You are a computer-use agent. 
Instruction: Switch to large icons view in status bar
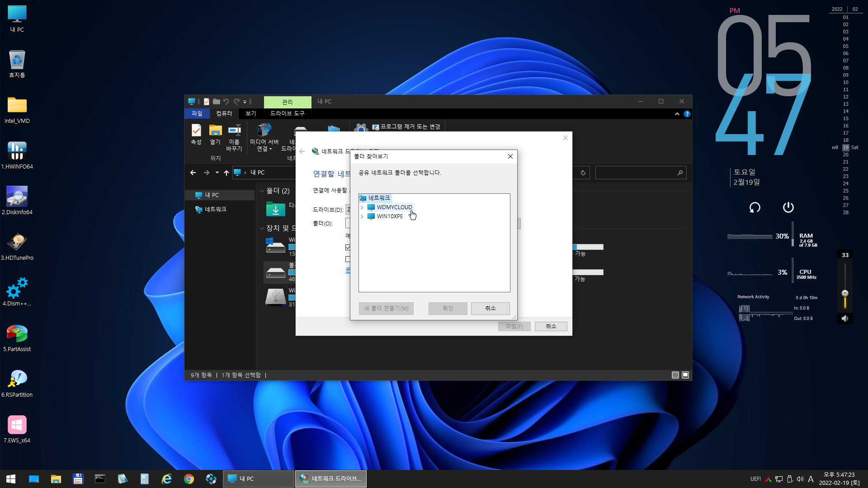click(685, 375)
